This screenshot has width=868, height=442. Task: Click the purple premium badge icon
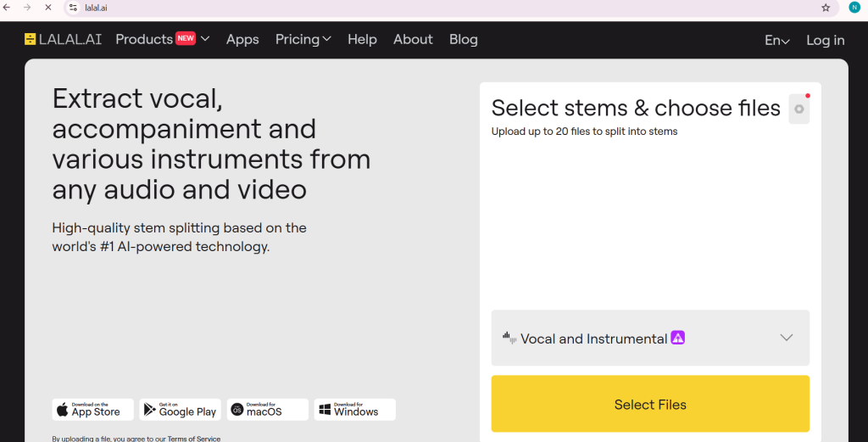[x=678, y=338]
